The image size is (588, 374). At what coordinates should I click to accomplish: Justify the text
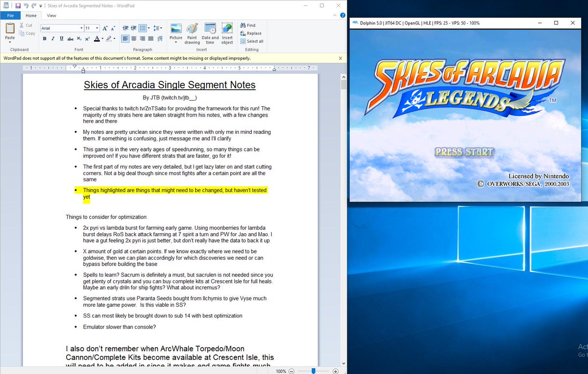point(150,39)
